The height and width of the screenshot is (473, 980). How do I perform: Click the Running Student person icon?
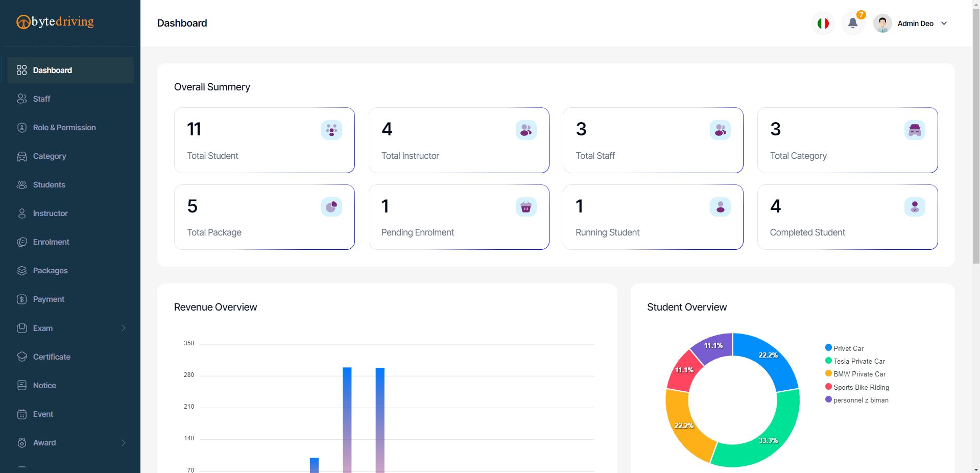[x=720, y=207]
